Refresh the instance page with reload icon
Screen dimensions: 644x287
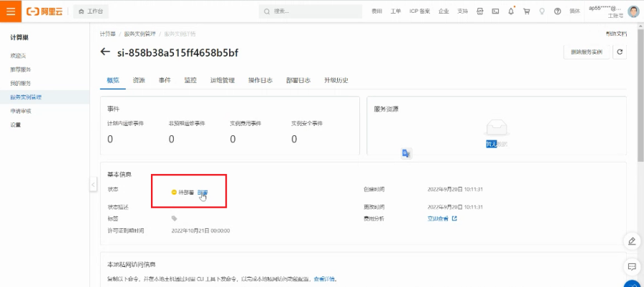(x=620, y=52)
